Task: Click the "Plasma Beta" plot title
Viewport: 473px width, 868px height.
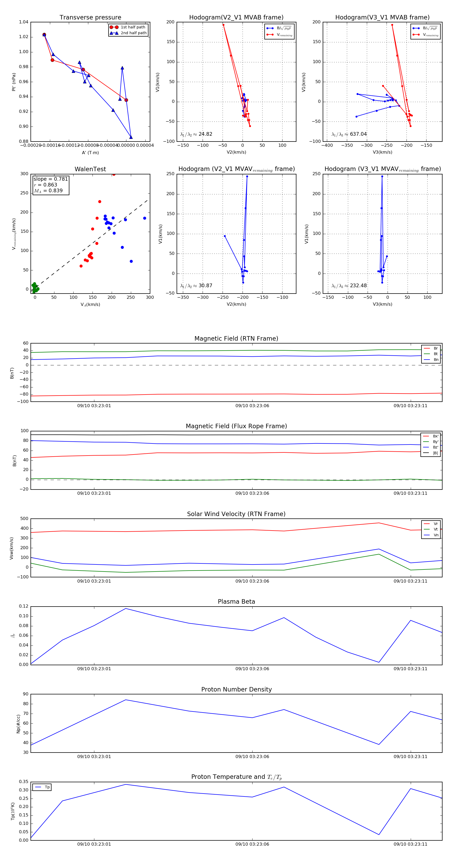Action: click(x=236, y=602)
